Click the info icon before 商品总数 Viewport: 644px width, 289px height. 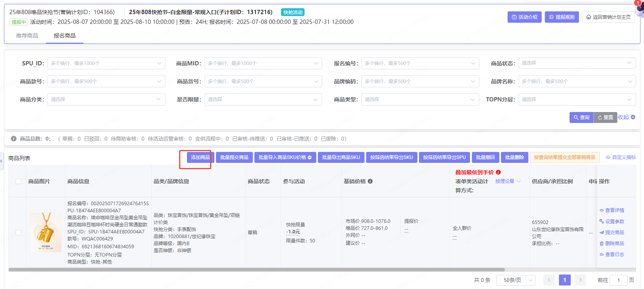pos(14,139)
